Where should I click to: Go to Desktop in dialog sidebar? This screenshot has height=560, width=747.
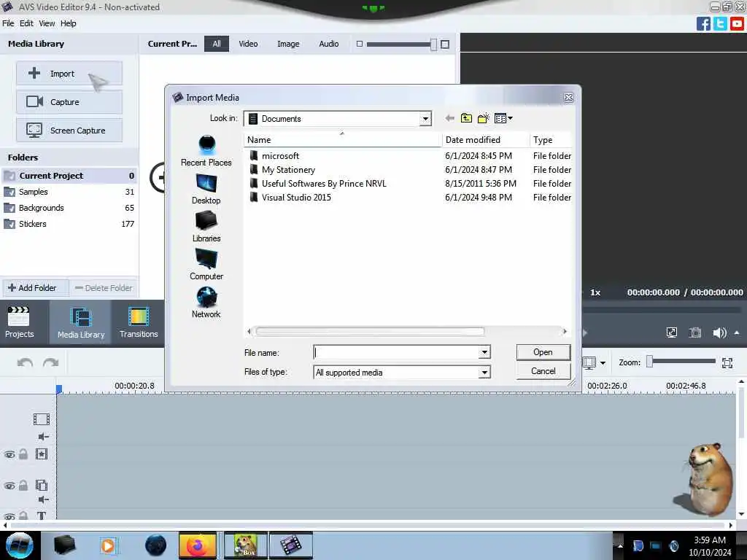point(206,189)
